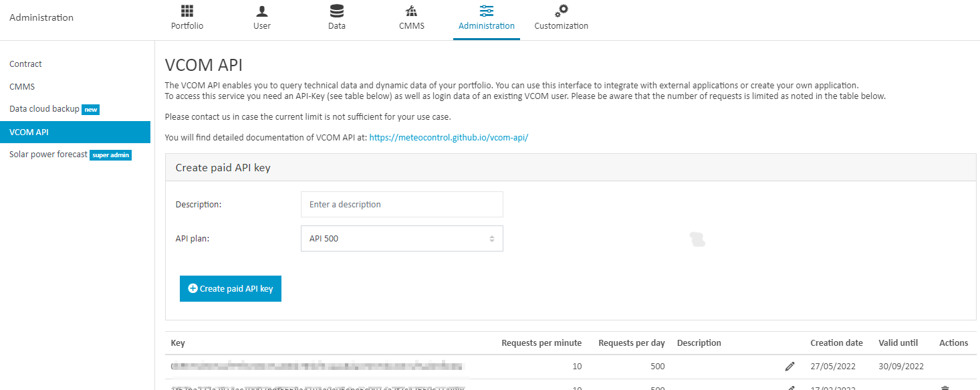This screenshot has height=390, width=980.
Task: Edit description of the first API key
Action: pos(789,366)
